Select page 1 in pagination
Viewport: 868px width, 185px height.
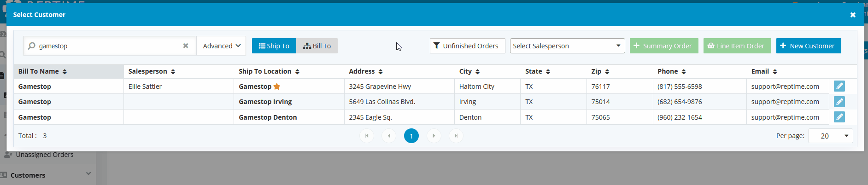(411, 136)
